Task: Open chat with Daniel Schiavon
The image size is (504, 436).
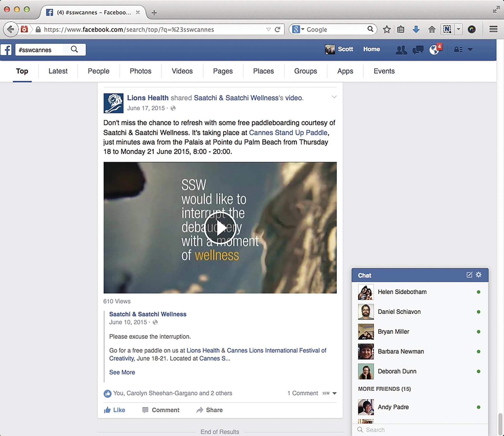Action: (420, 312)
